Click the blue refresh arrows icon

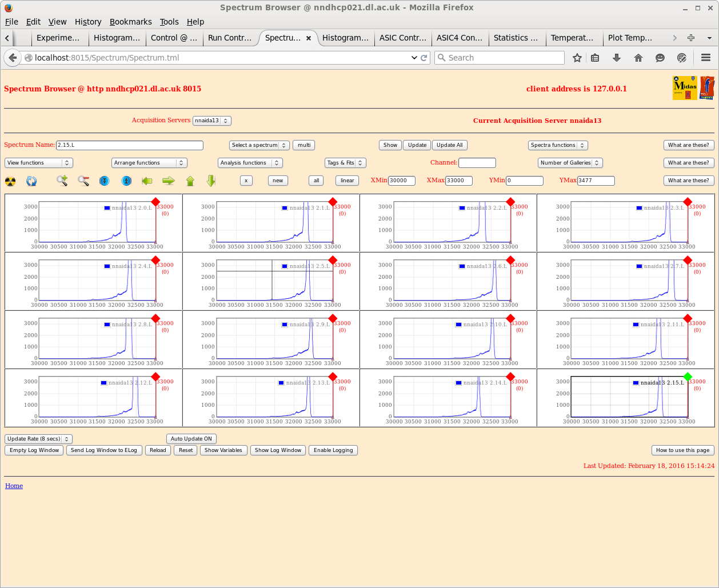click(31, 181)
